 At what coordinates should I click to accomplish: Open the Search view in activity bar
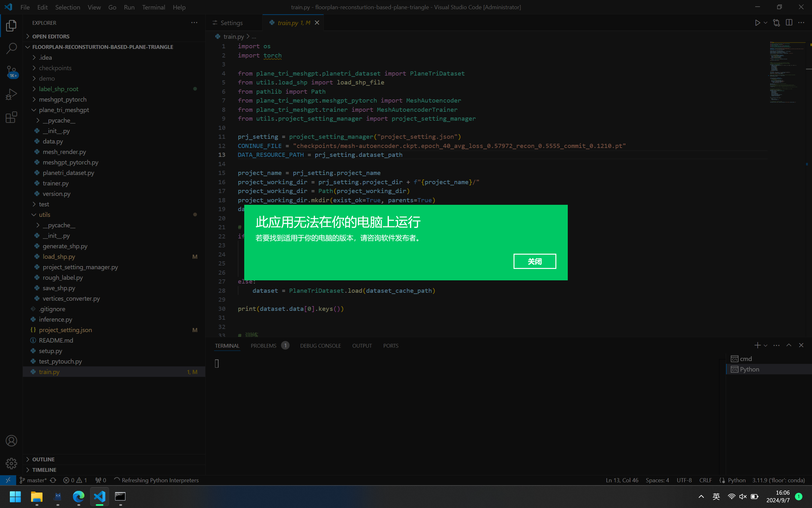[11, 48]
